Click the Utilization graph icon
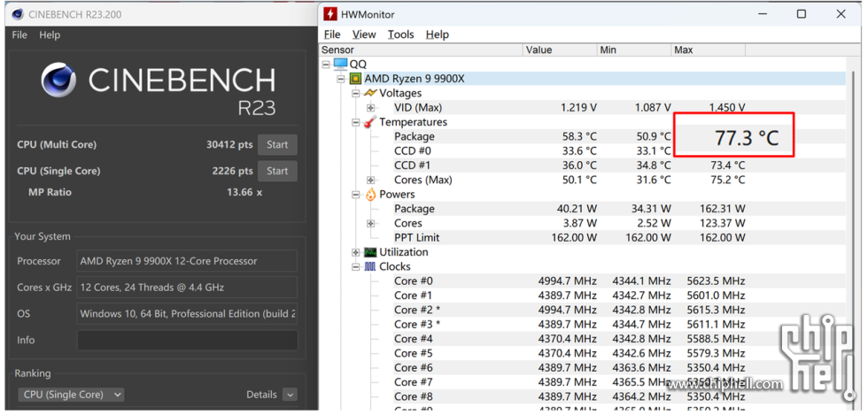This screenshot has height=415, width=868. pyautogui.click(x=370, y=252)
